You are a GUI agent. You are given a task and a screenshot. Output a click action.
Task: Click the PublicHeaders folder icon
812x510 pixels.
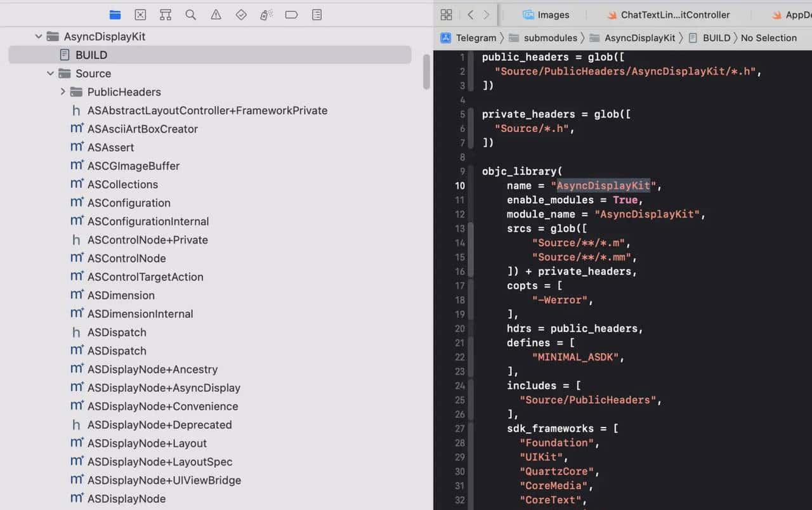pyautogui.click(x=77, y=92)
